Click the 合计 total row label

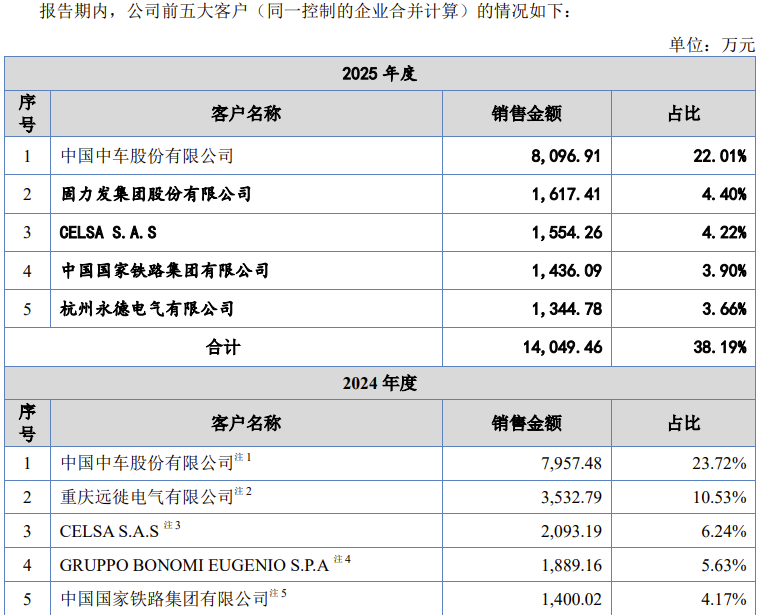(223, 347)
